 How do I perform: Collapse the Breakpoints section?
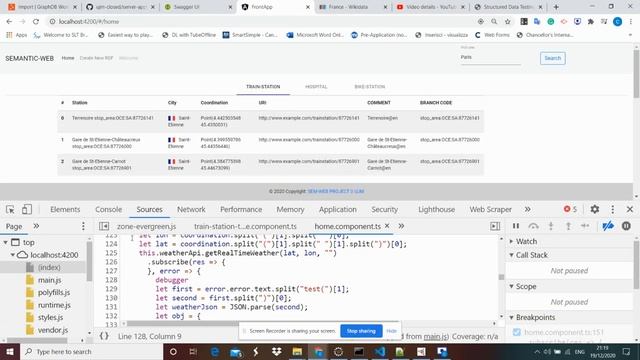coord(511,317)
